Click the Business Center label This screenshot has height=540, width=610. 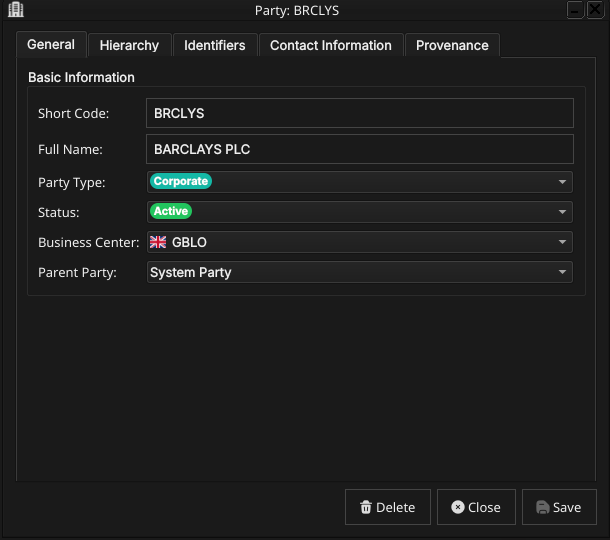(x=89, y=242)
